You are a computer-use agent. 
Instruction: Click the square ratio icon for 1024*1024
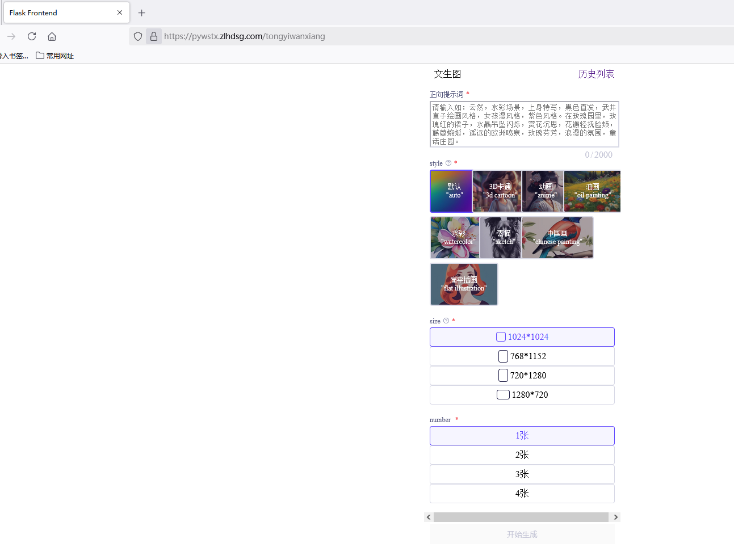pos(501,337)
